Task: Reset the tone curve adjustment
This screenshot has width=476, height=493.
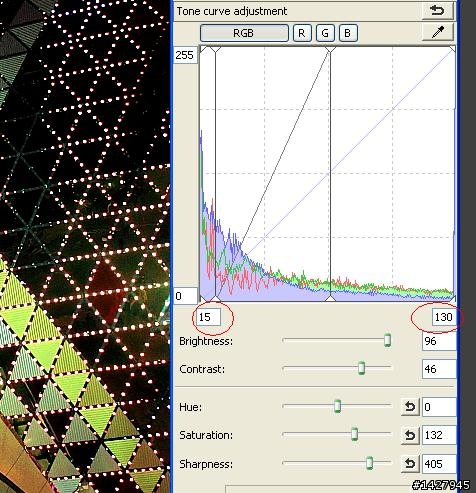Action: 438,11
